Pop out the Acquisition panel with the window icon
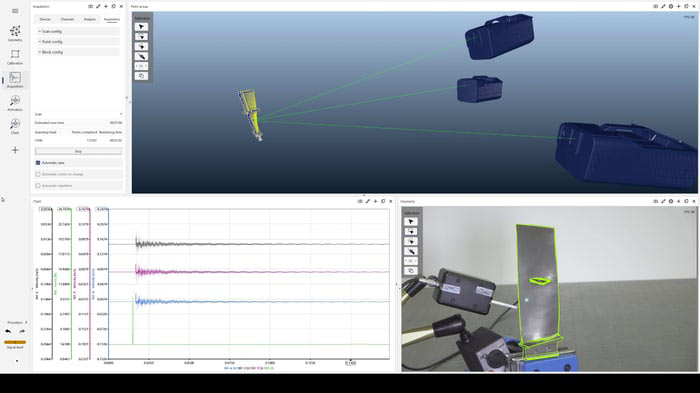The image size is (700, 393). coord(113,7)
